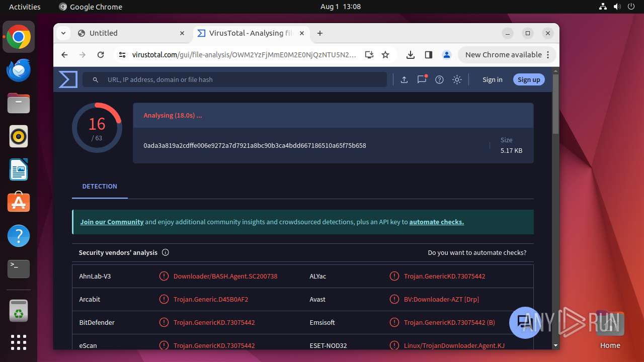Click Do you want to automate checks?
Viewport: 644px width, 362px height.
pyautogui.click(x=477, y=252)
